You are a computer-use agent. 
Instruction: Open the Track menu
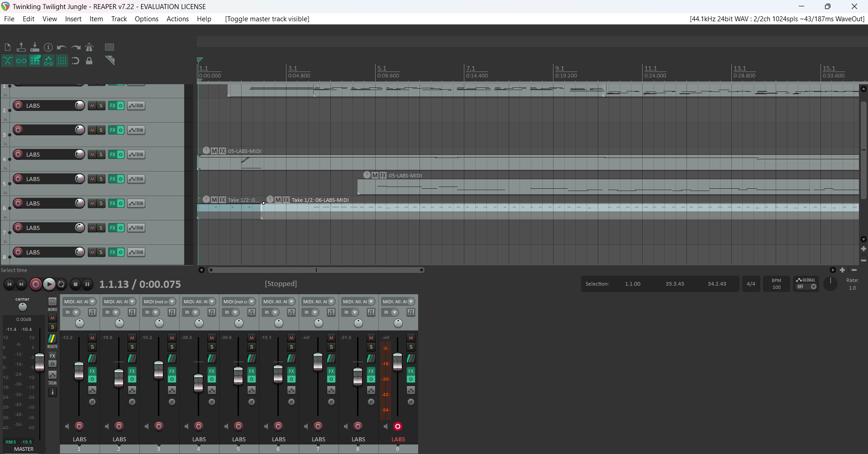pos(119,19)
